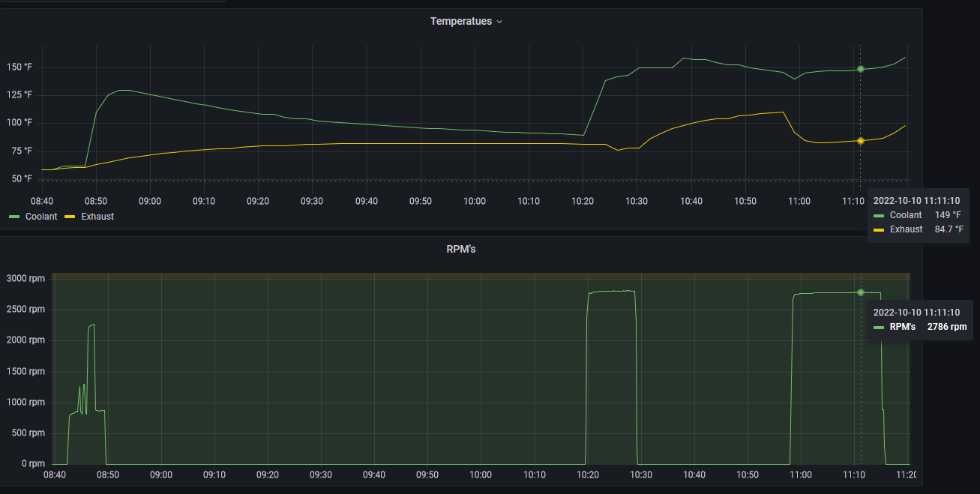Viewport: 980px width, 494px height.
Task: Click the 3000 rpm y-axis label
Action: point(27,279)
